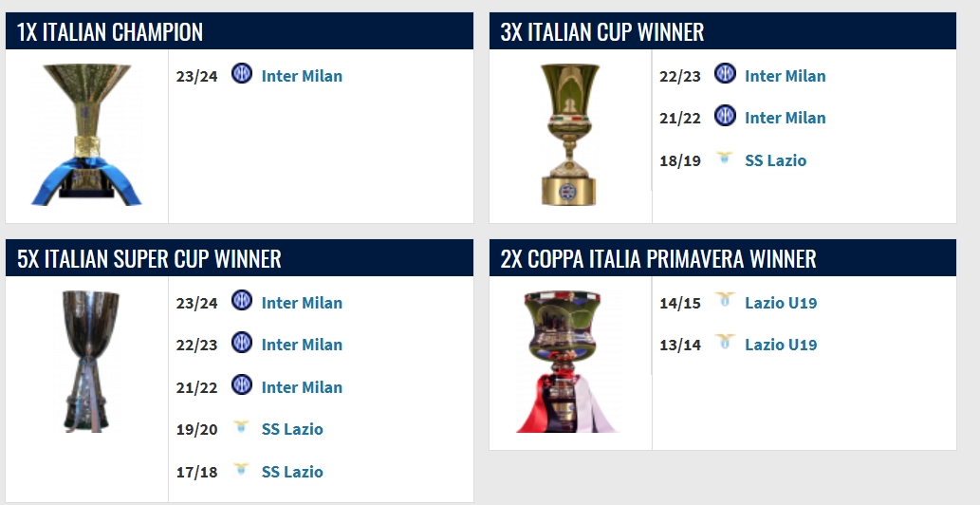
Task: Click SS Lazio crest for 18/19 Italian Cup
Action: (x=725, y=159)
